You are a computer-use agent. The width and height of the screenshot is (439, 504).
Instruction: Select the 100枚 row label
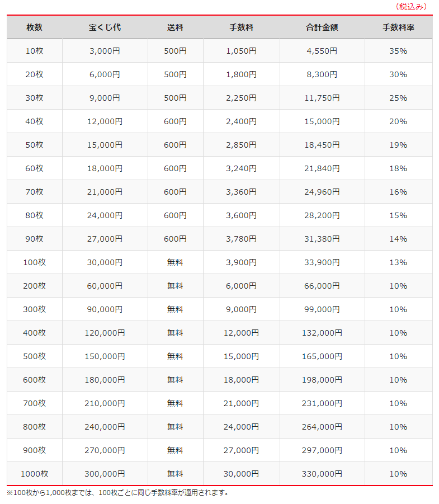[x=35, y=262]
